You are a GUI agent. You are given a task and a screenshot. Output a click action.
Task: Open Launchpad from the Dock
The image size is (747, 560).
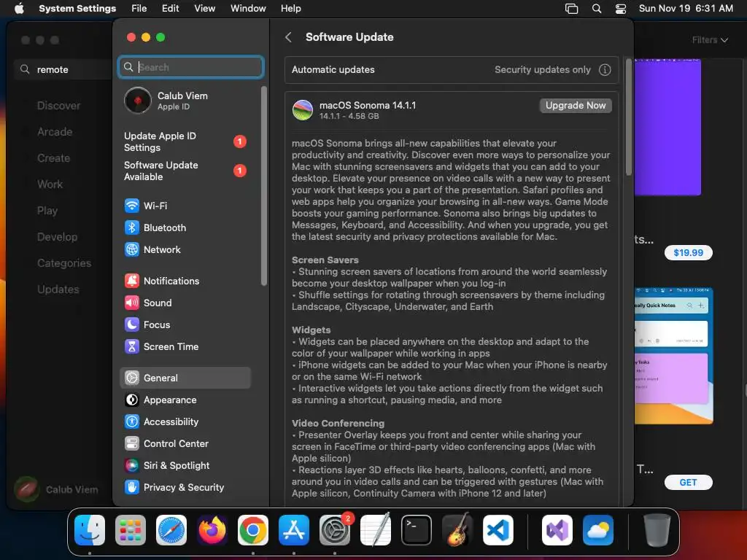131,530
